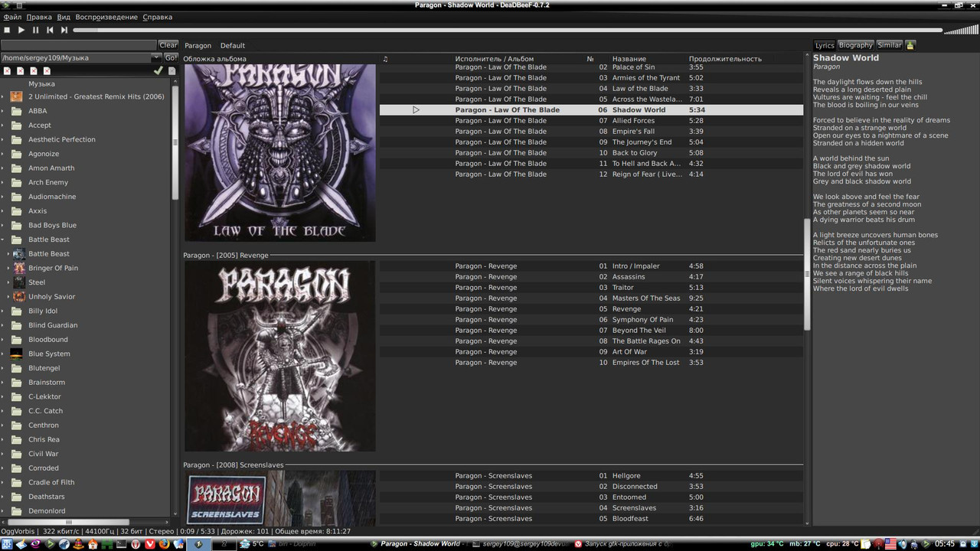Select the Lyrics tab
The height and width of the screenshot is (551, 980).
[x=825, y=45]
